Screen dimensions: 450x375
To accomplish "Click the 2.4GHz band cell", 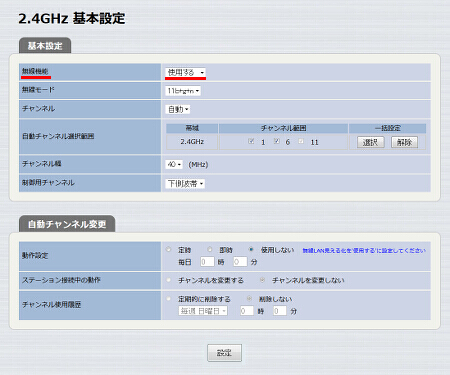I will point(192,142).
